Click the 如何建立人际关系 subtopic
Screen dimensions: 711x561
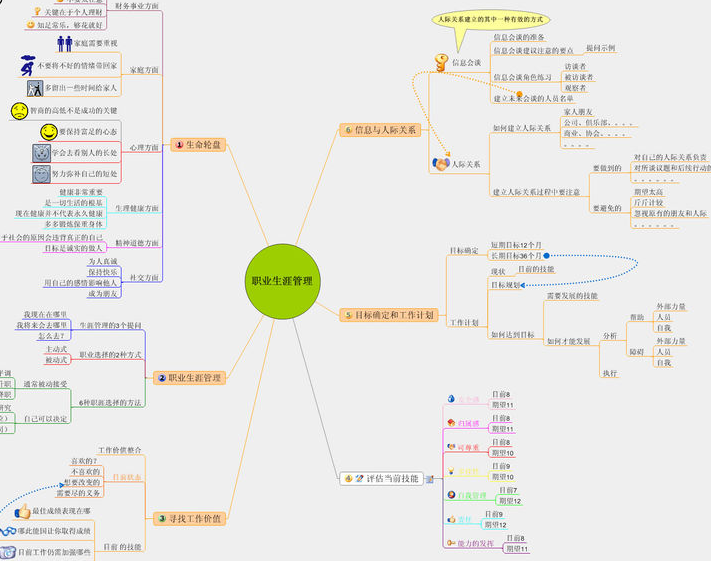[x=521, y=128]
